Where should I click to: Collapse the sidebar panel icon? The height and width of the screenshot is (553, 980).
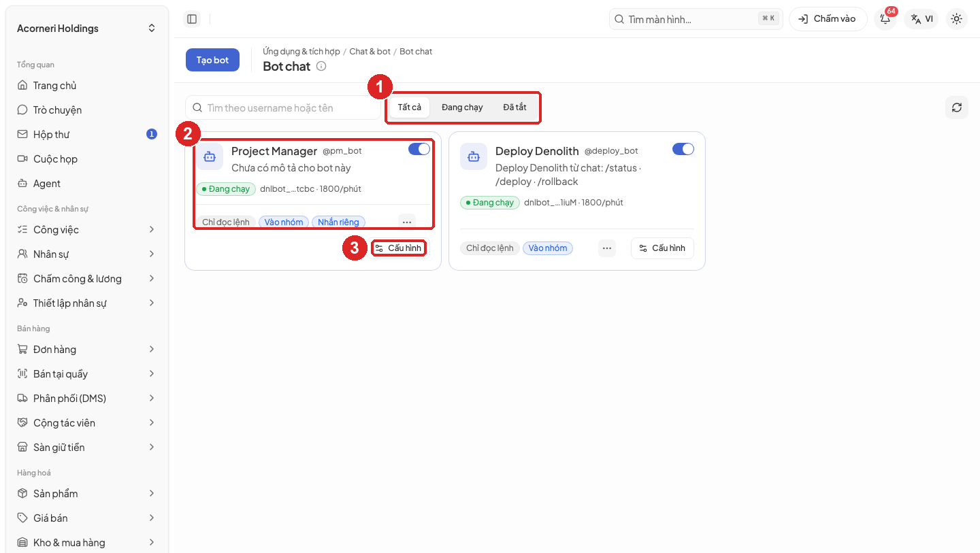[192, 19]
